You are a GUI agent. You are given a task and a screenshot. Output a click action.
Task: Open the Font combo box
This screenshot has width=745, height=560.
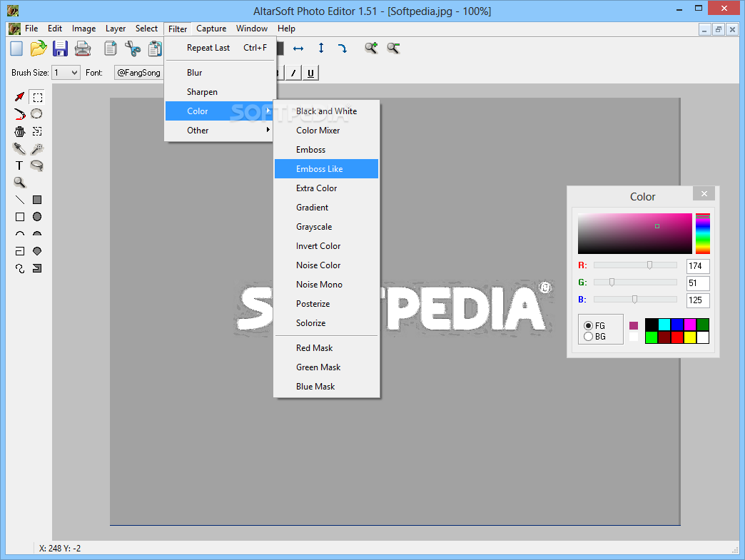[138, 73]
